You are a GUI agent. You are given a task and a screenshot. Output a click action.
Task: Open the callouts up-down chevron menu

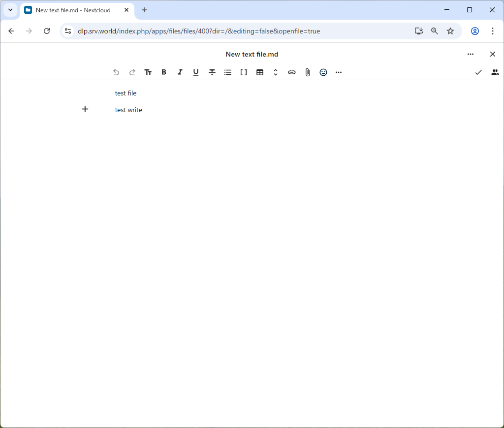pyautogui.click(x=276, y=72)
